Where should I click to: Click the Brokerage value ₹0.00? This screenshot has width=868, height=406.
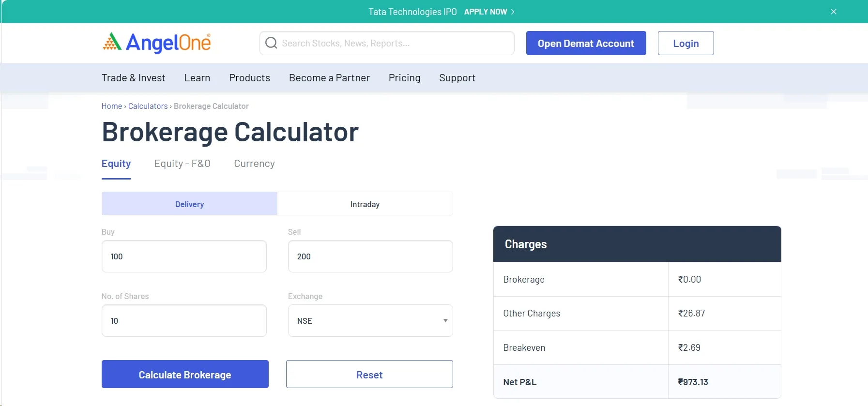[689, 279]
